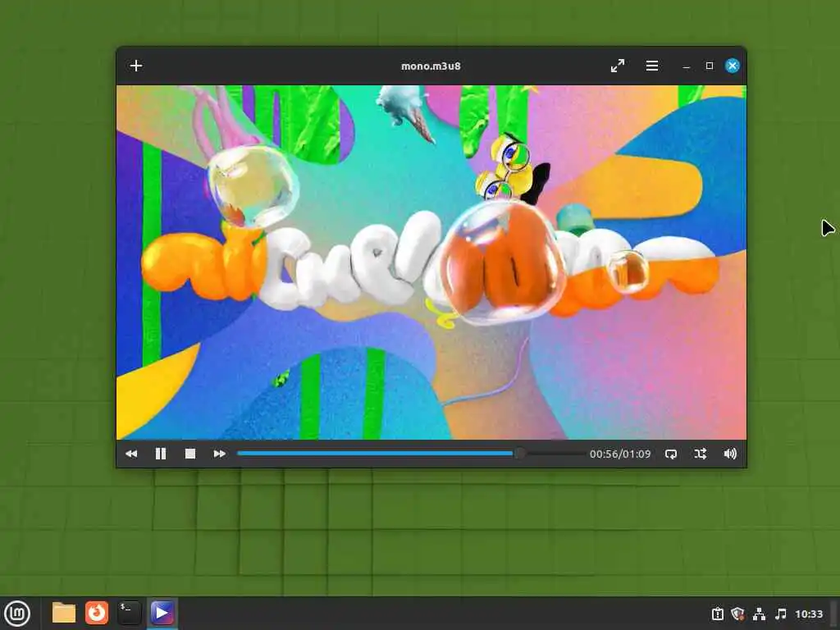Open the file manager from taskbar
Screen dimensions: 840x630
click(64, 613)
